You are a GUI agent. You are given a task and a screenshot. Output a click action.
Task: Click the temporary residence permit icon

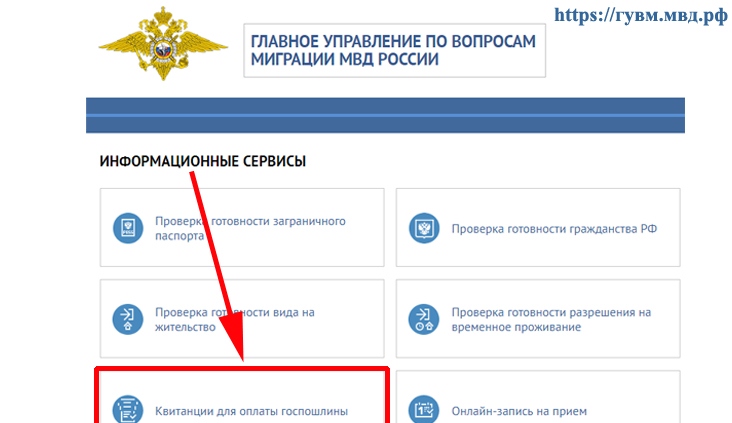424,319
